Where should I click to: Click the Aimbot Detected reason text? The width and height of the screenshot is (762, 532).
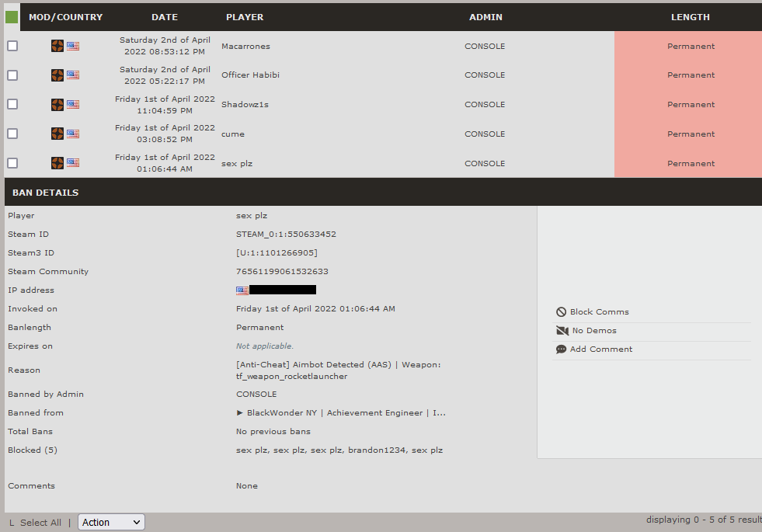click(338, 370)
